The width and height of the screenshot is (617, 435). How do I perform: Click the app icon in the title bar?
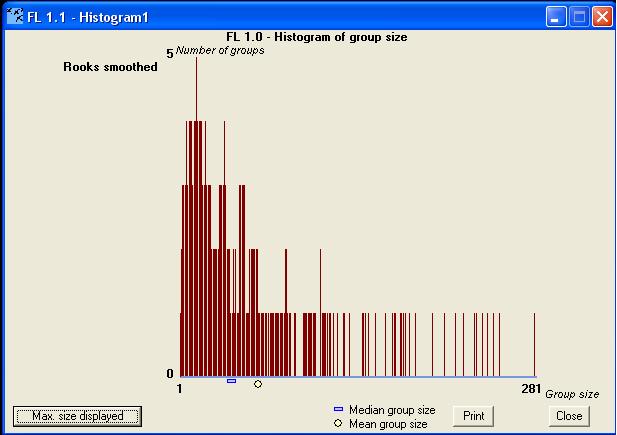(x=15, y=17)
